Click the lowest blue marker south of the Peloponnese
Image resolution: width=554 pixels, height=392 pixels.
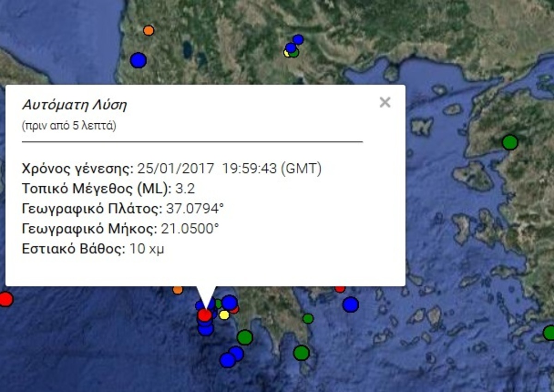point(227,360)
